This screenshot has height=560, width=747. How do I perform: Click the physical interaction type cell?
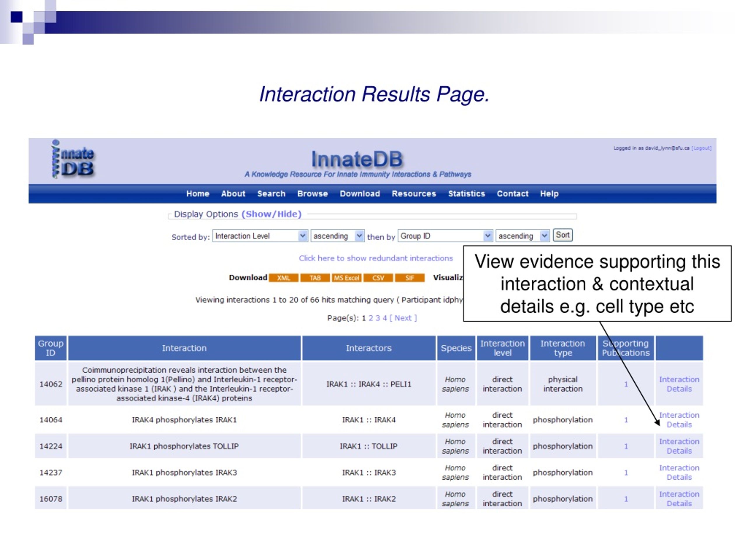coord(563,384)
